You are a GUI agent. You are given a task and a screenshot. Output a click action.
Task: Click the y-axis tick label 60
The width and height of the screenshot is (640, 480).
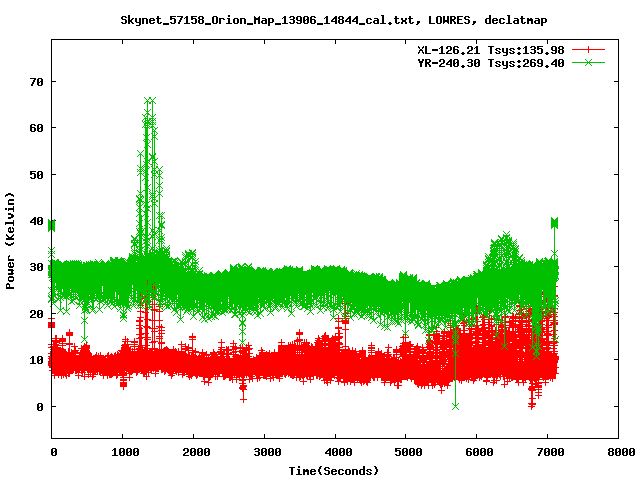pyautogui.click(x=36, y=128)
